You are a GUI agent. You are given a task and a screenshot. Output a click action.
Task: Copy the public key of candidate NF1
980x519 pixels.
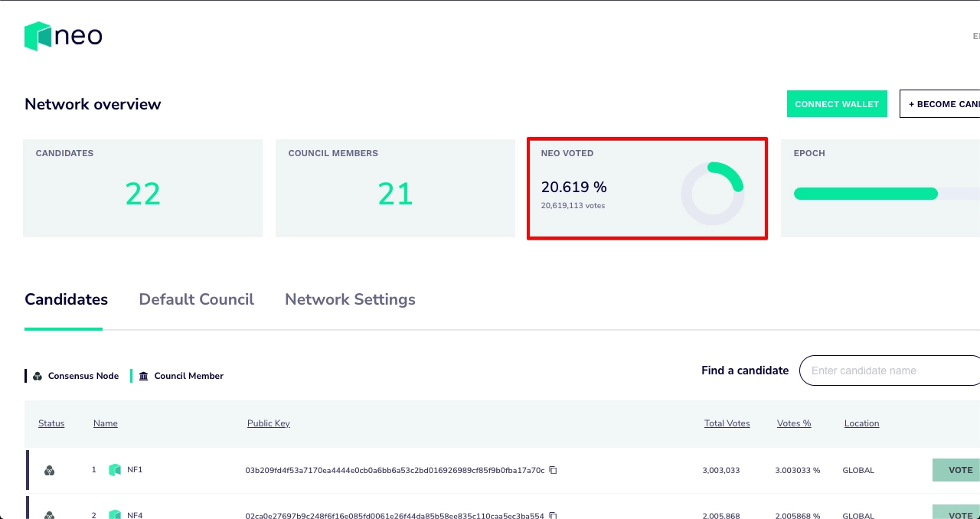point(553,470)
